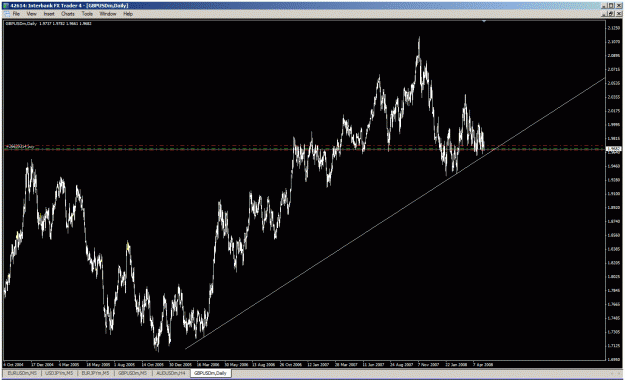The height and width of the screenshot is (380, 625).
Task: Click the chart document icon beside File menu
Action: pos(7,14)
